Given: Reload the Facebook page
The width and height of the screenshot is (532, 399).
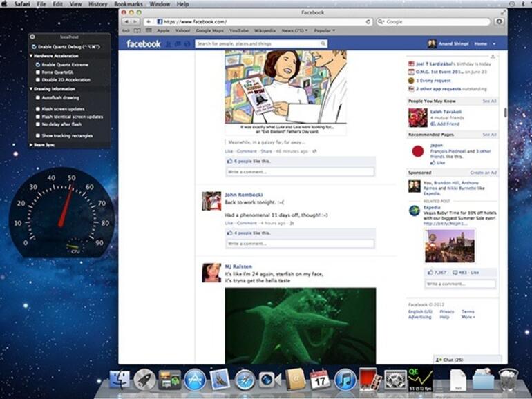Looking at the screenshot, I should pos(368,21).
